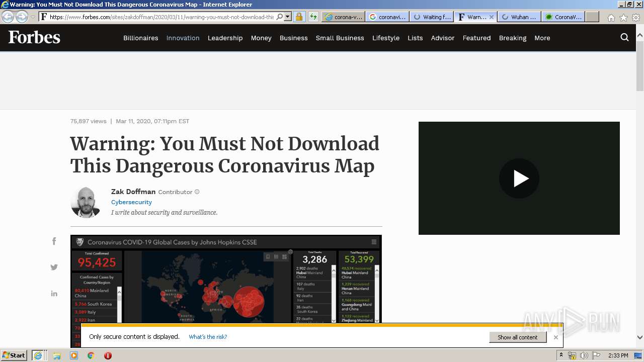The height and width of the screenshot is (362, 644).
Task: Open the Lists menu
Action: coord(415,38)
